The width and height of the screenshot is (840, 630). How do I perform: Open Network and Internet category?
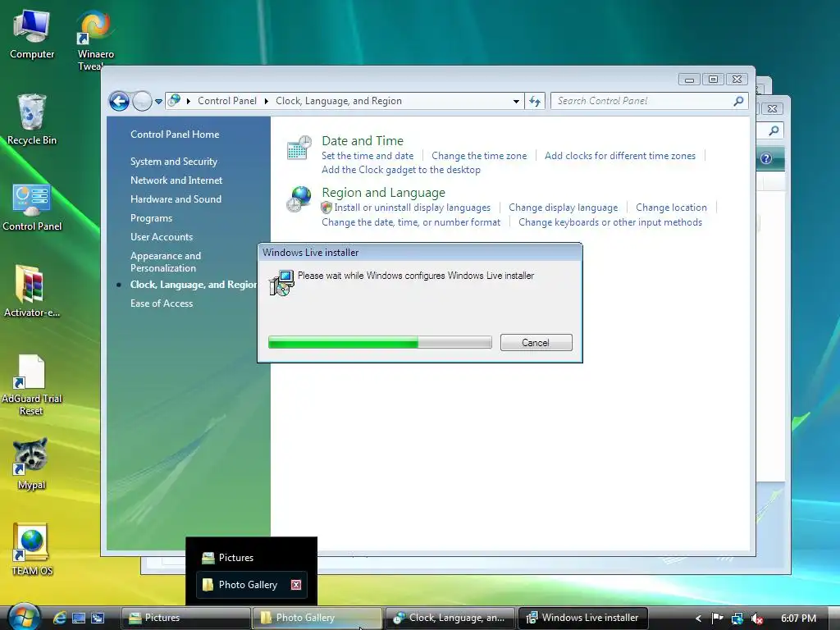176,180
